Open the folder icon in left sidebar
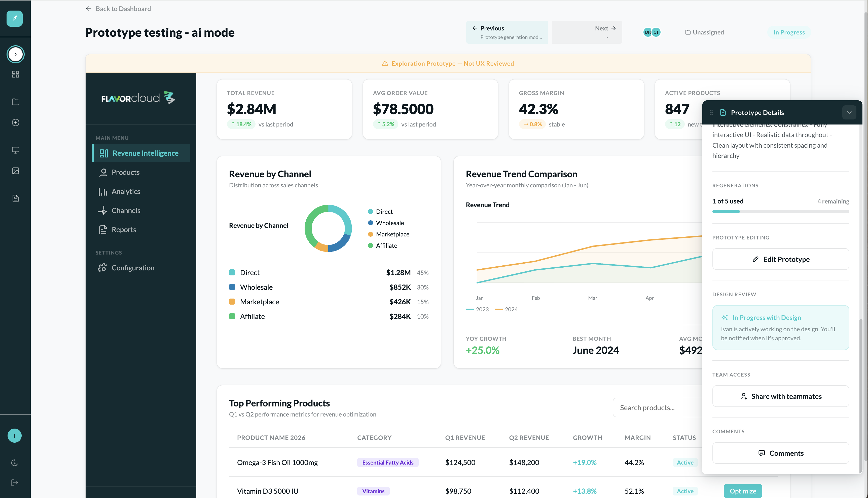868x498 pixels. tap(15, 102)
